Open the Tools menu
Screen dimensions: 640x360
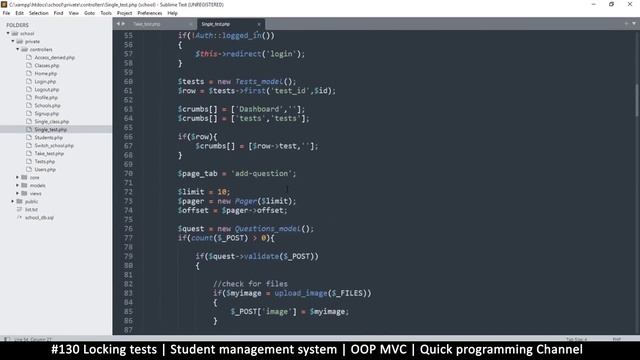(x=106, y=13)
